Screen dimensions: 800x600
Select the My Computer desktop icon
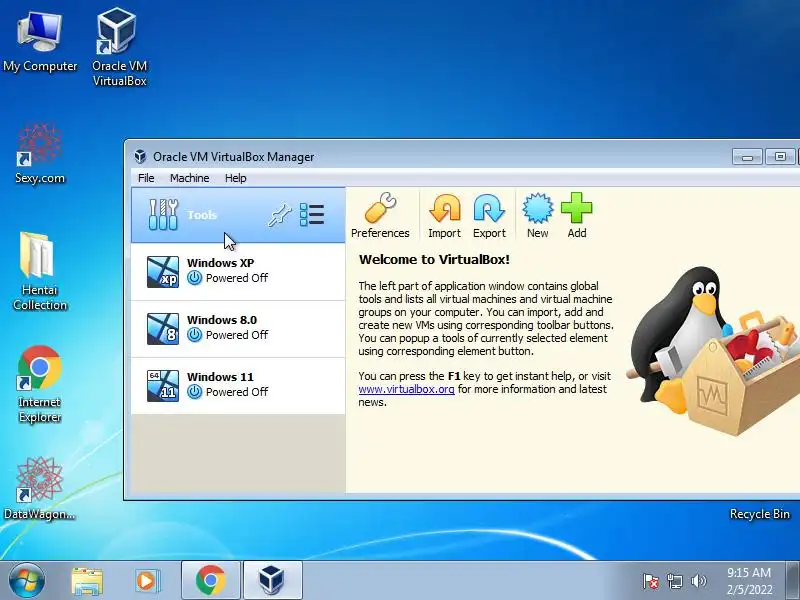[40, 42]
